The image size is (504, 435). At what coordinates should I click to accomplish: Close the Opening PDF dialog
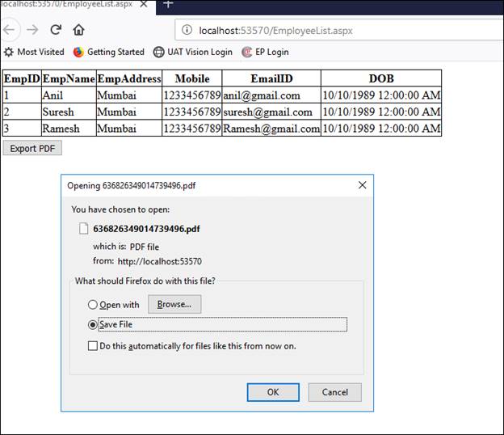pyautogui.click(x=362, y=185)
